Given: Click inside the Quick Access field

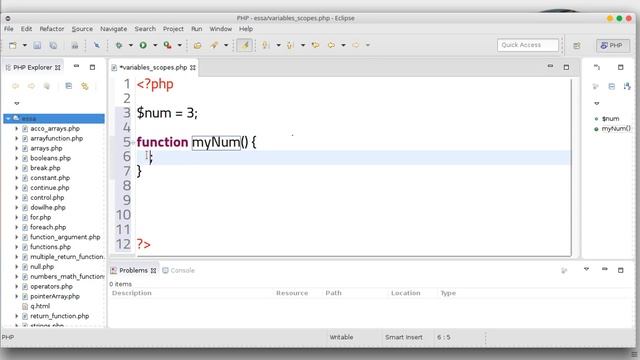Looking at the screenshot, I should point(528,45).
